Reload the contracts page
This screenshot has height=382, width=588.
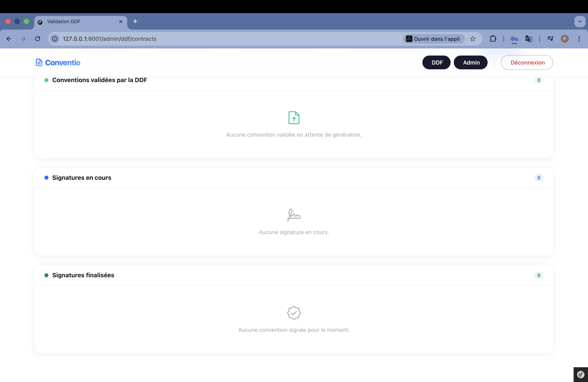[38, 39]
